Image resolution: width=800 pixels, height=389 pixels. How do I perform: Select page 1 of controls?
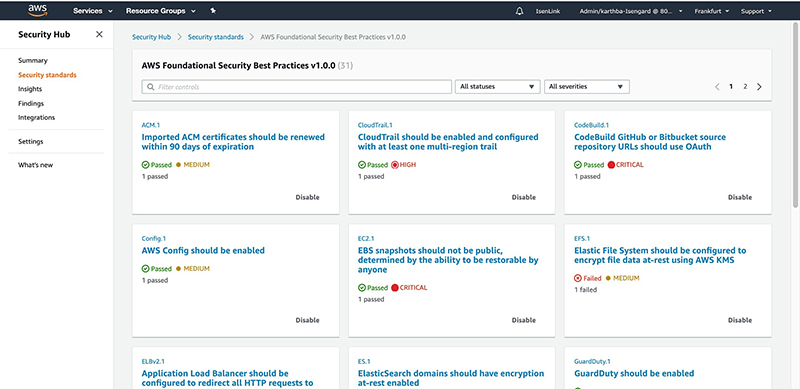(731, 87)
